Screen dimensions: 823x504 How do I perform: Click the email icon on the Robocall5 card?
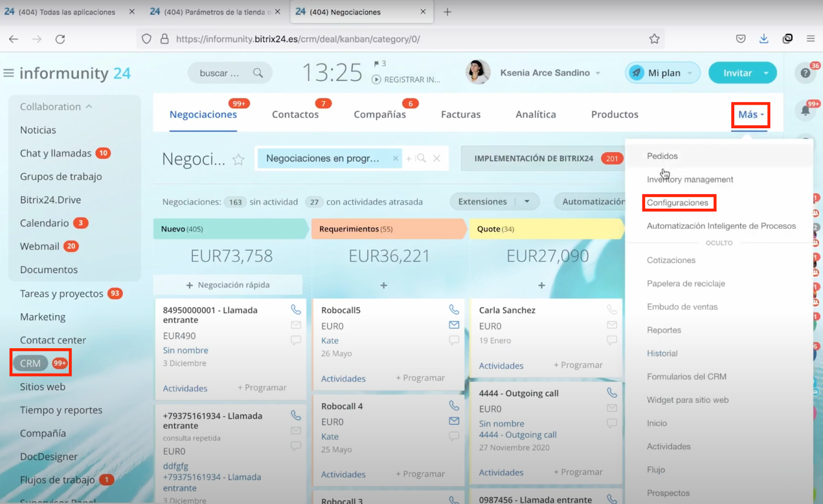click(454, 325)
